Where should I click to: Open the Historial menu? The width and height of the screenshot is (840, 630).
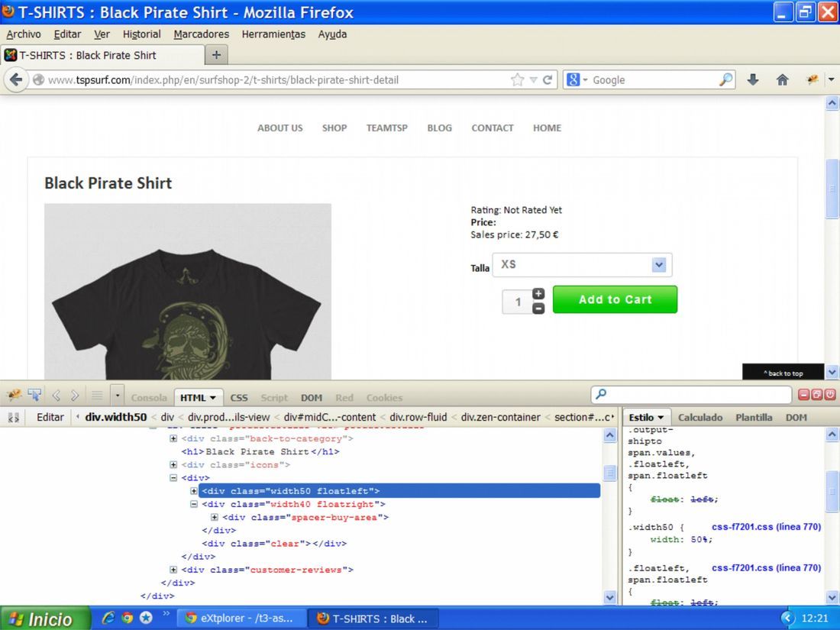click(141, 34)
